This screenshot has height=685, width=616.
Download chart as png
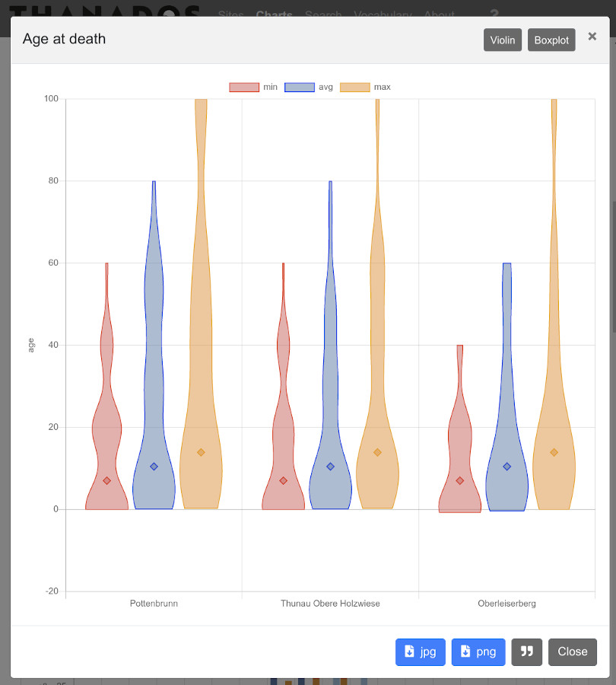point(478,652)
